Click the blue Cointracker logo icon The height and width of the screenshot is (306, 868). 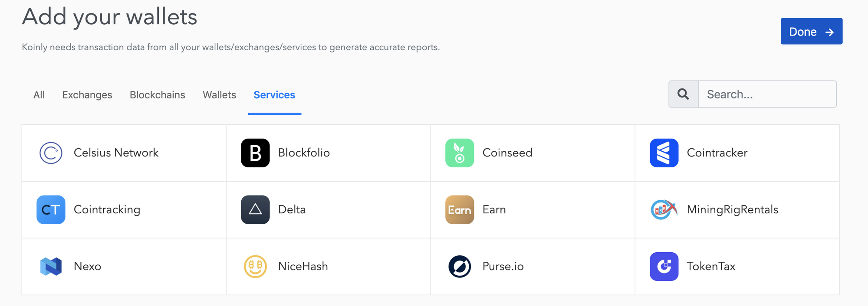pyautogui.click(x=664, y=153)
